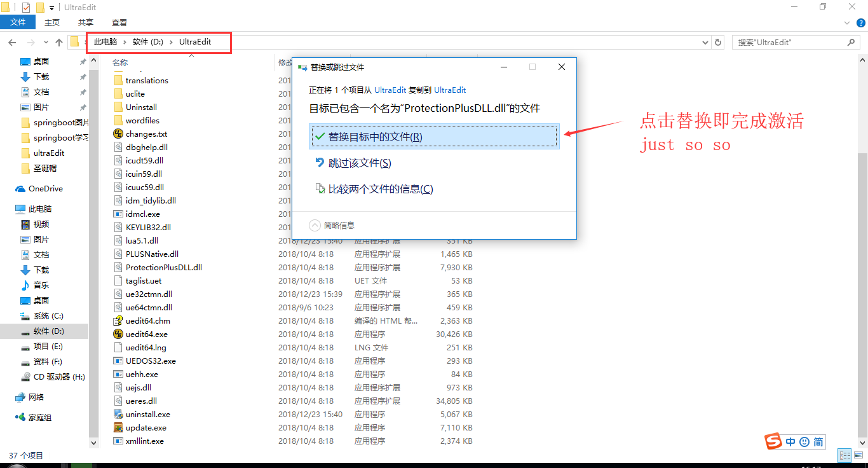Viewport: 868px width, 468px height.
Task: Go forward with the forward arrow
Action: click(31, 43)
